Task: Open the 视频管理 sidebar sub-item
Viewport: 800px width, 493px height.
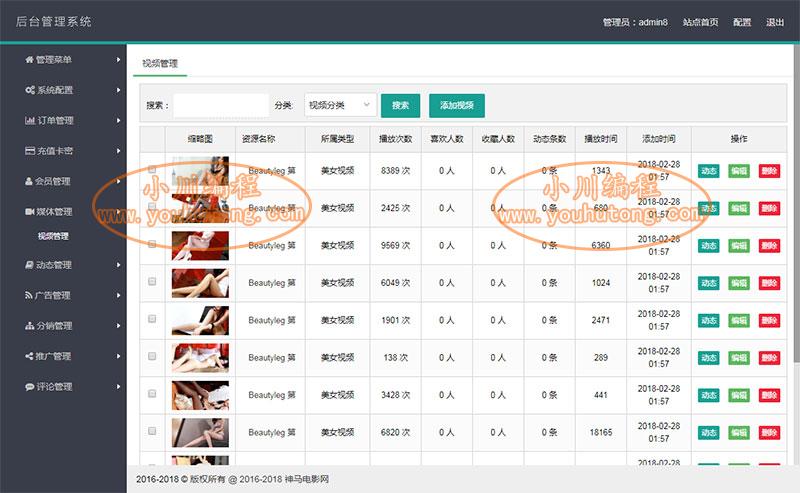Action: 53,236
